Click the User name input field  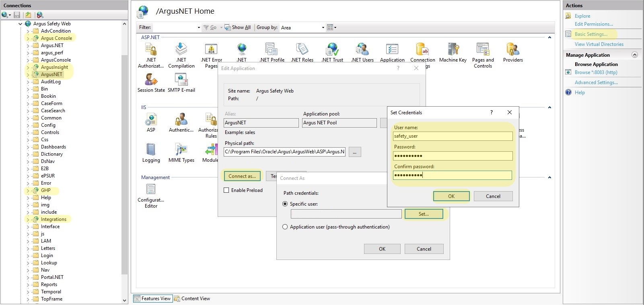click(x=453, y=136)
